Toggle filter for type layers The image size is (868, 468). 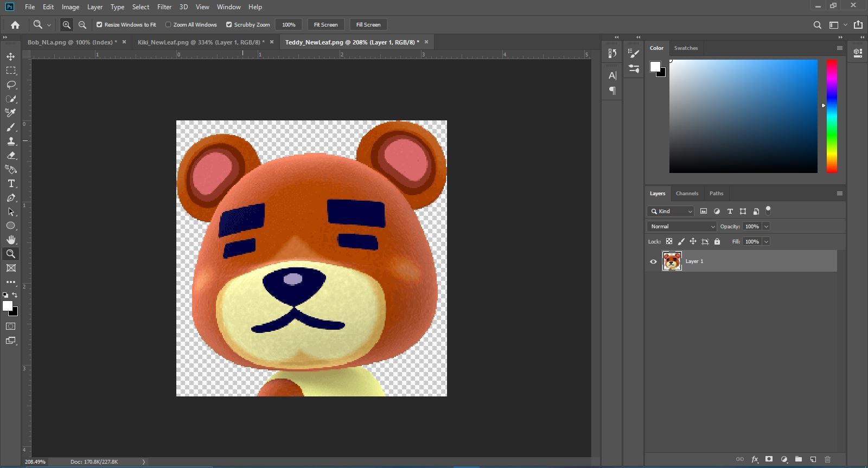(730, 211)
